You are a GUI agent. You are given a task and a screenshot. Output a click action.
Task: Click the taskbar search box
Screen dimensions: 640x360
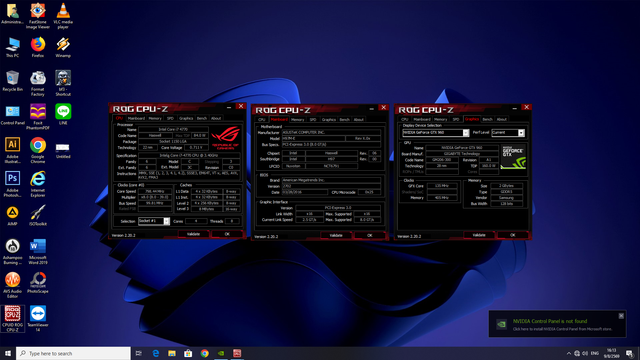73,353
